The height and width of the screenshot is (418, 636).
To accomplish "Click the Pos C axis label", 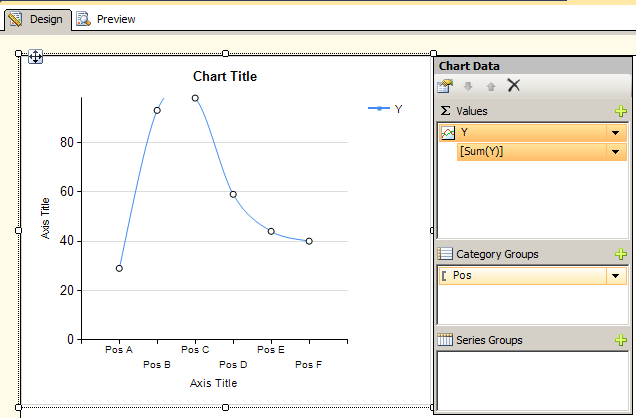I will (195, 349).
